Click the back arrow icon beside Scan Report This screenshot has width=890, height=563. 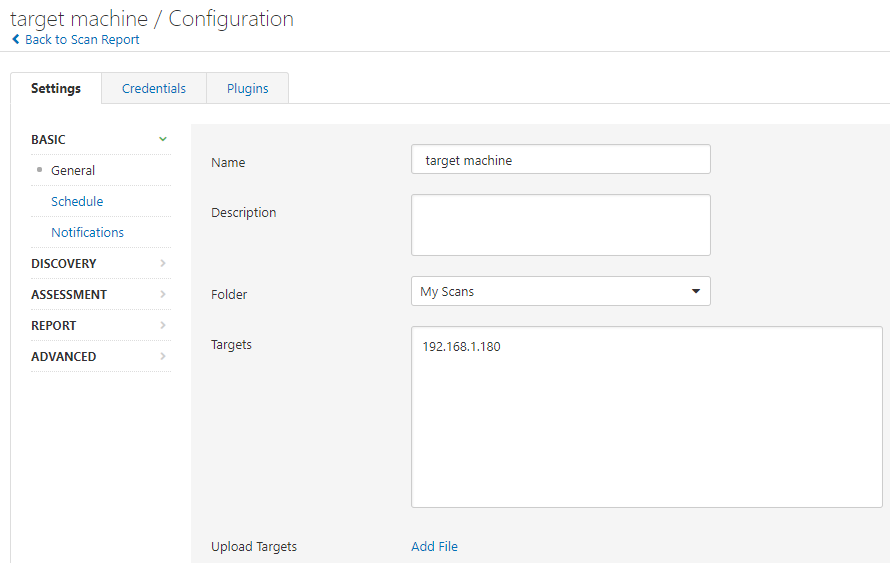15,40
